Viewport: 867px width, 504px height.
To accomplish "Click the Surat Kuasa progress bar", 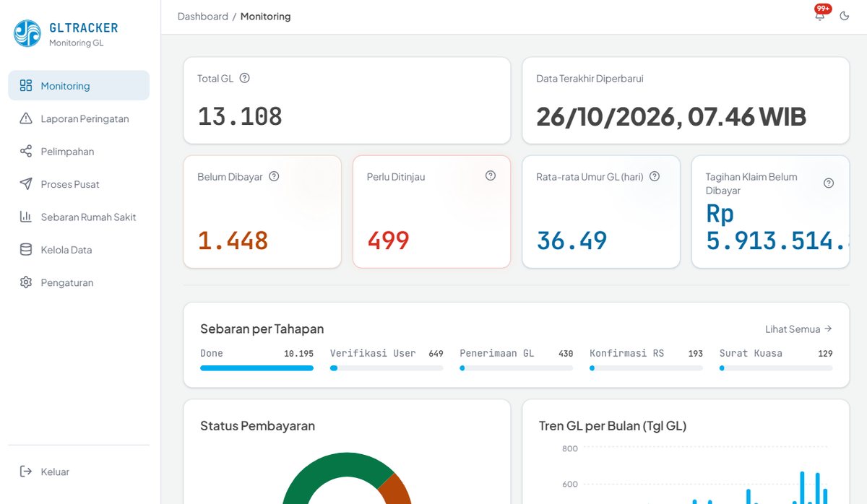I will [x=776, y=368].
